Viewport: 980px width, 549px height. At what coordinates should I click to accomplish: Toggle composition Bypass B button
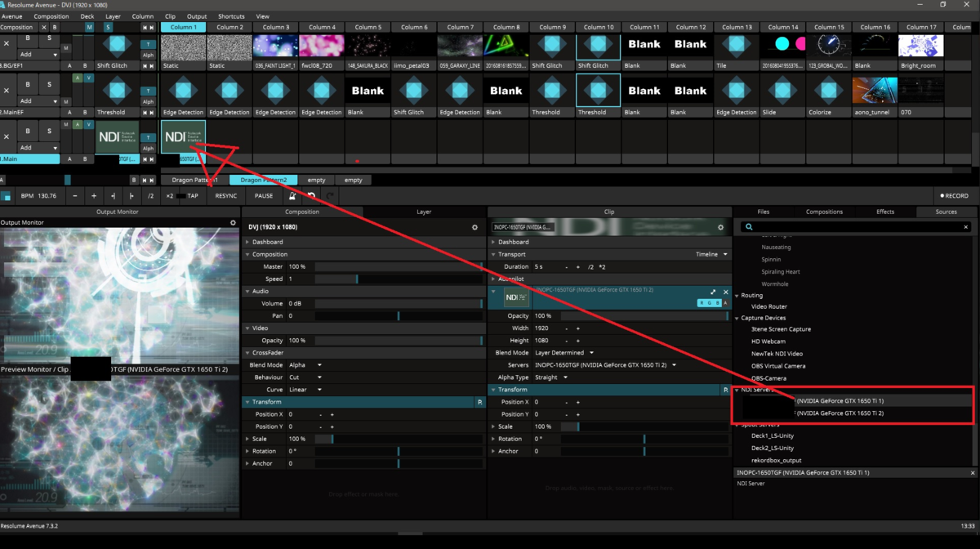(56, 27)
